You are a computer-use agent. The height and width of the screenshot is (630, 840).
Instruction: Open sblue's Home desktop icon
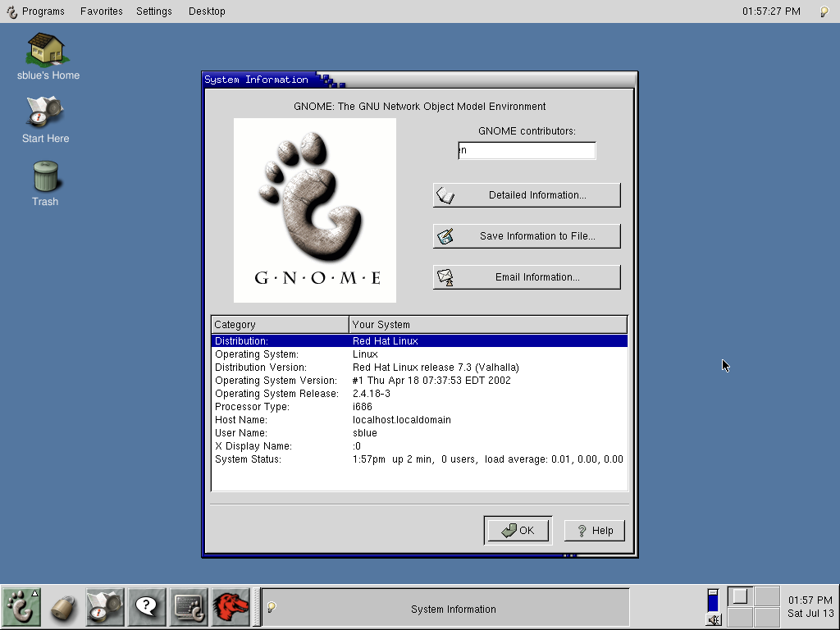(45, 49)
